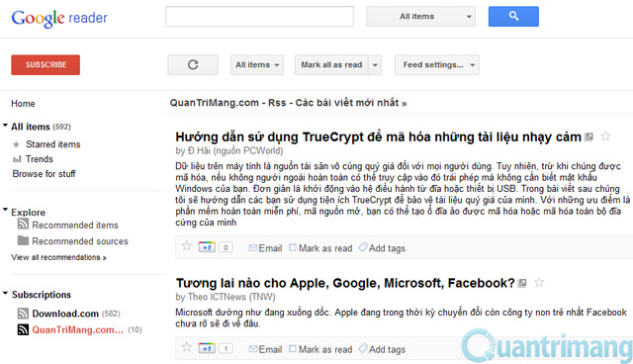This screenshot has height=364, width=633.
Task: Check Mark as read for Tương lai nào article
Action: pyautogui.click(x=293, y=348)
